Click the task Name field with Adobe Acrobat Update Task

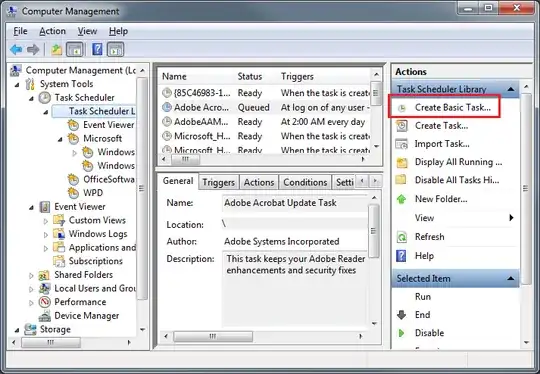[295, 203]
